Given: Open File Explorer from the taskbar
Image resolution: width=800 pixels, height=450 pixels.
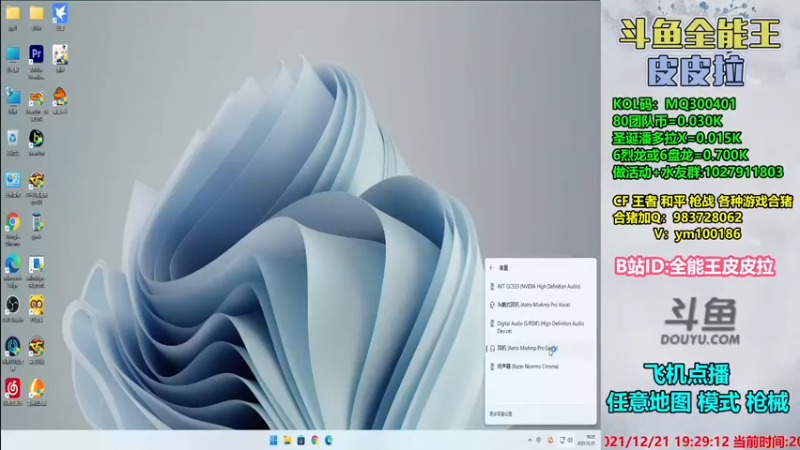Looking at the screenshot, I should 287,440.
